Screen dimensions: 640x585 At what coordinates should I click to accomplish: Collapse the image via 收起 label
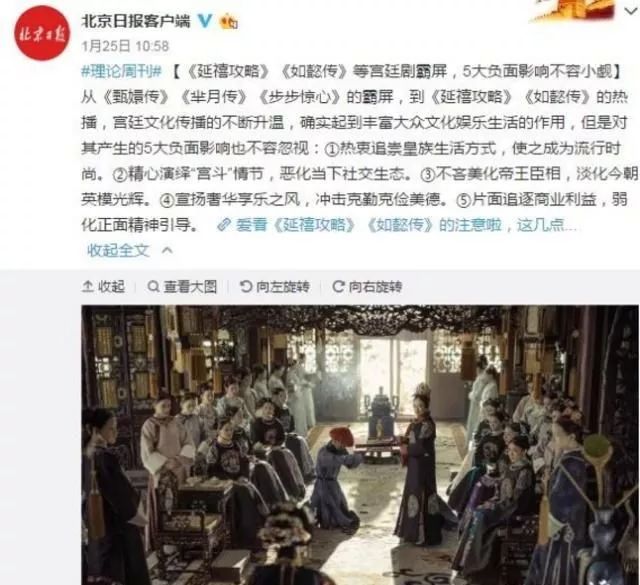coord(111,287)
